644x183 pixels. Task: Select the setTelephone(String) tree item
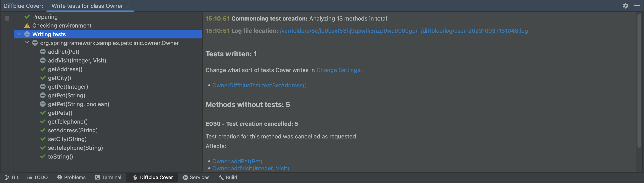coord(75,148)
